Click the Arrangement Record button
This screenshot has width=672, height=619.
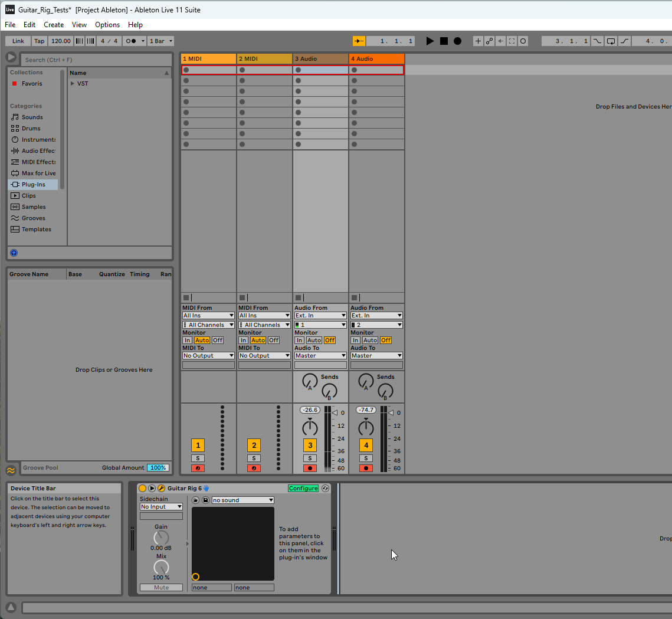[x=458, y=41]
